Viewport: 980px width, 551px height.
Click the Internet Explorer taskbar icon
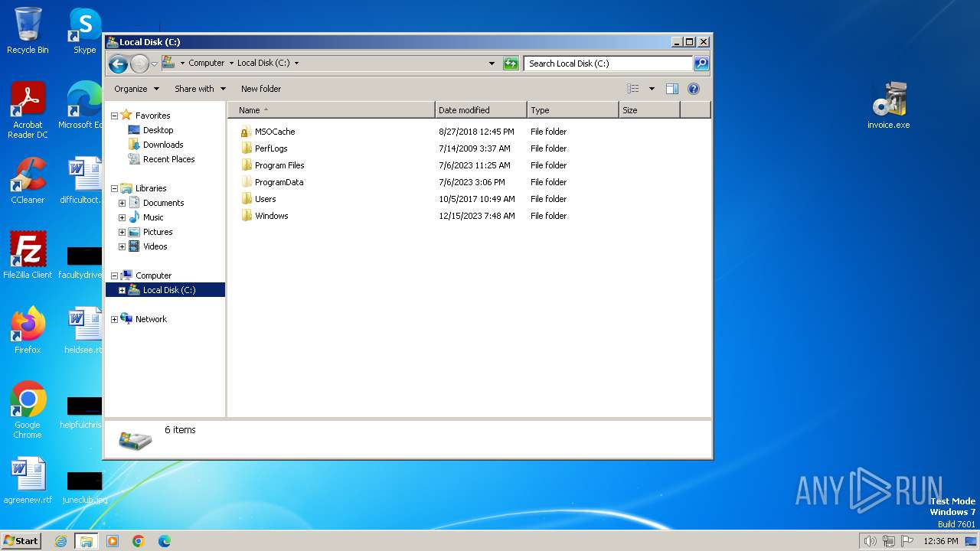coord(60,541)
